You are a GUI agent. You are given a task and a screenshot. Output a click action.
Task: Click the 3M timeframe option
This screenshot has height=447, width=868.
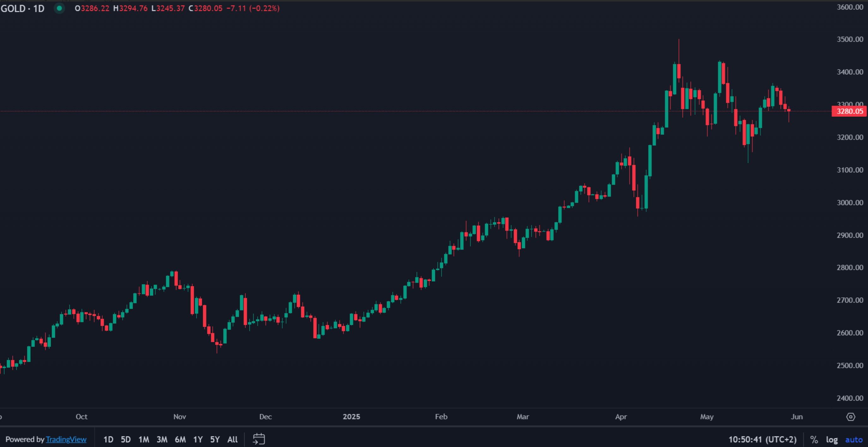click(162, 439)
